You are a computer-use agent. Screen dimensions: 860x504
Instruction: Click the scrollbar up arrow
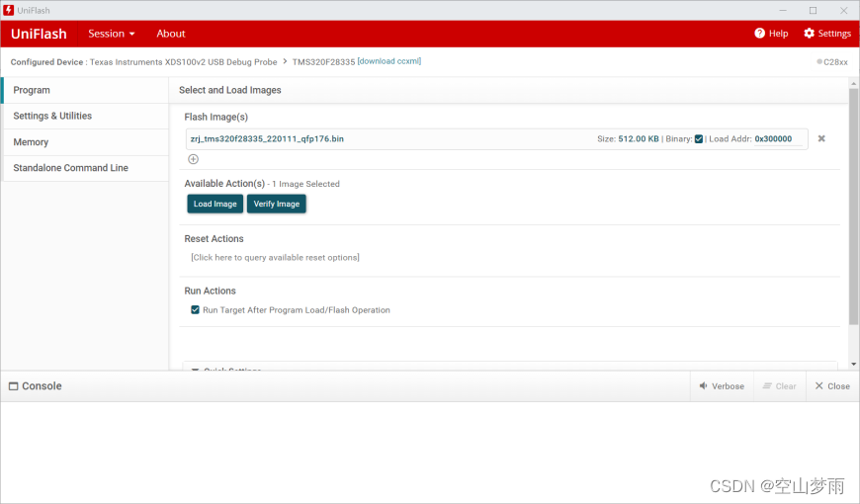(x=853, y=83)
